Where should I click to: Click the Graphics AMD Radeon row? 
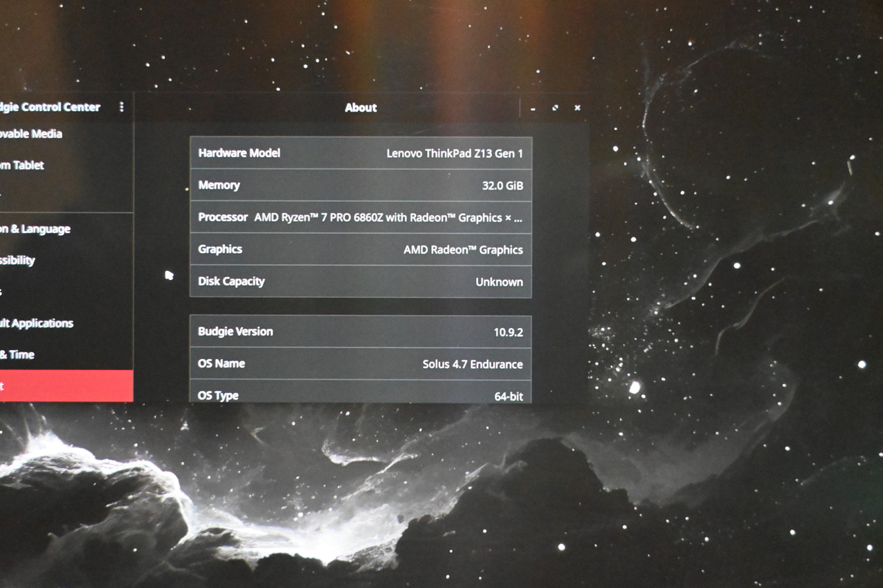click(x=361, y=250)
